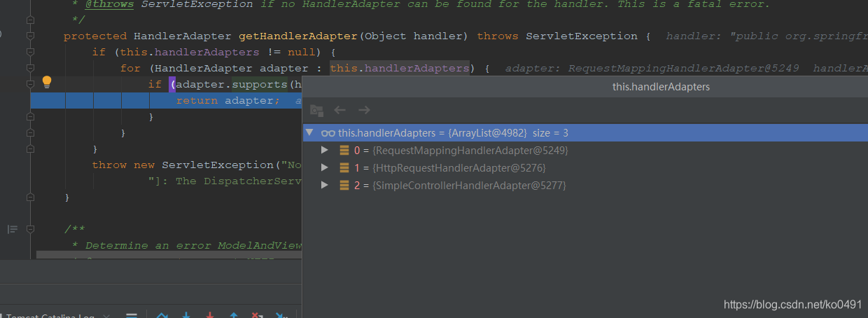Fold the 'if (this.handlerAdapters != null)' block
Screen dimensions: 868x318
pos(30,52)
